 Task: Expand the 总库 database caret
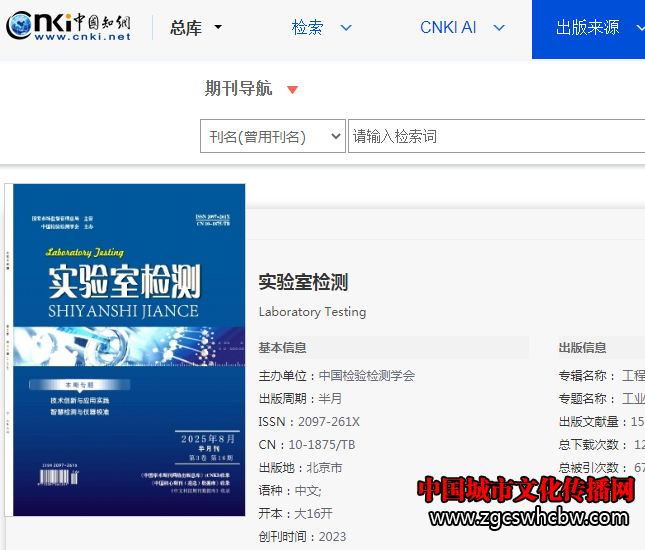218,28
